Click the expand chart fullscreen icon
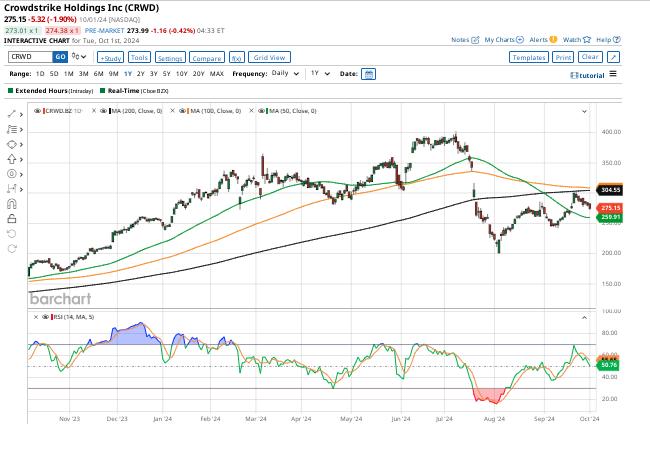650x452 pixels. tap(614, 57)
